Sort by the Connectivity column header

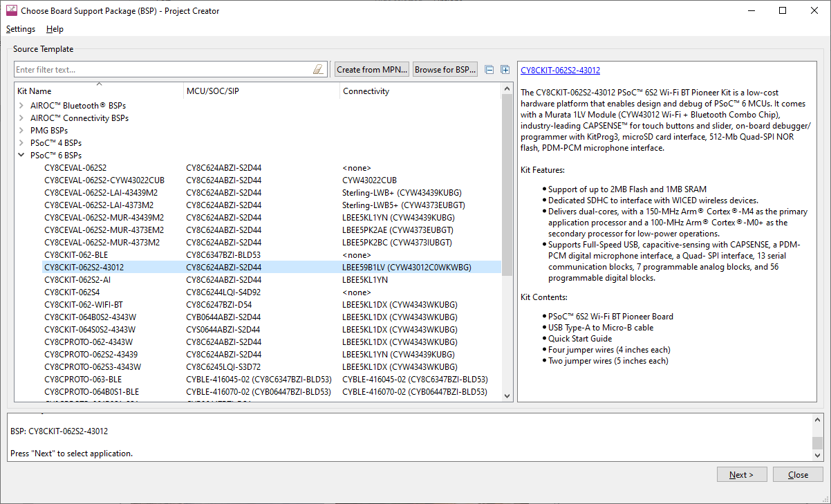[x=420, y=91]
